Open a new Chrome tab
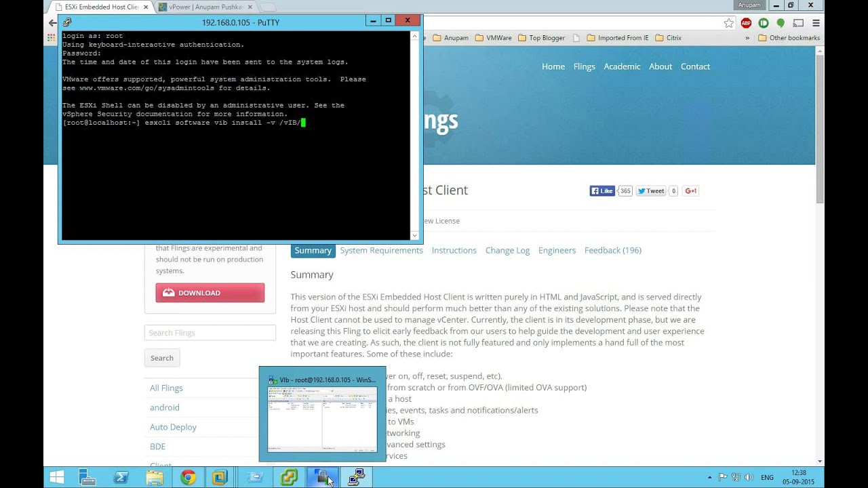The width and height of the screenshot is (868, 488). point(268,7)
